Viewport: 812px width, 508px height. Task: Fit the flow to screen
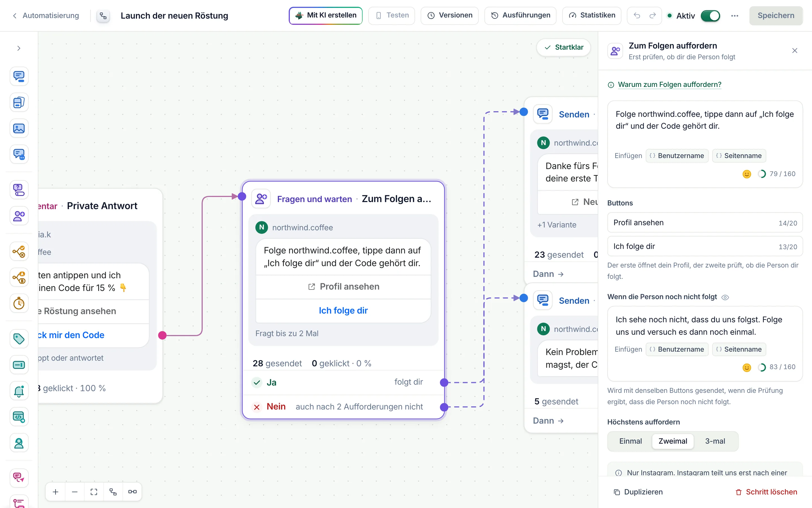pos(94,492)
